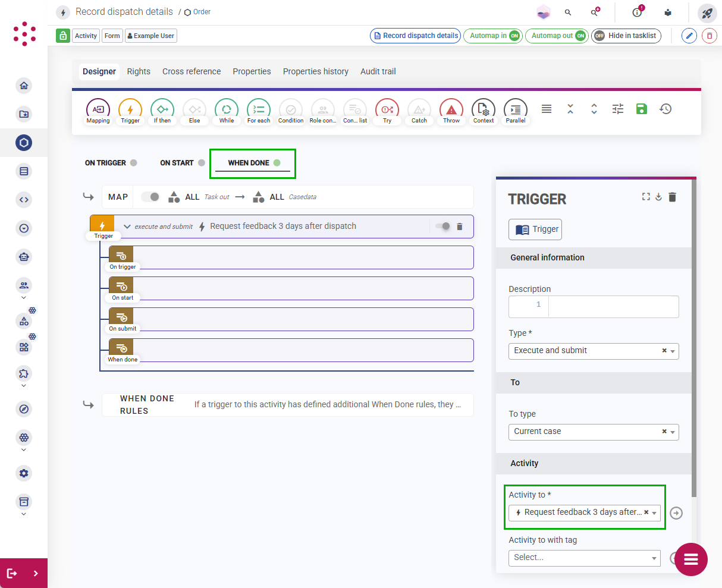
Task: Click the Trigger documentation button
Action: click(535, 229)
